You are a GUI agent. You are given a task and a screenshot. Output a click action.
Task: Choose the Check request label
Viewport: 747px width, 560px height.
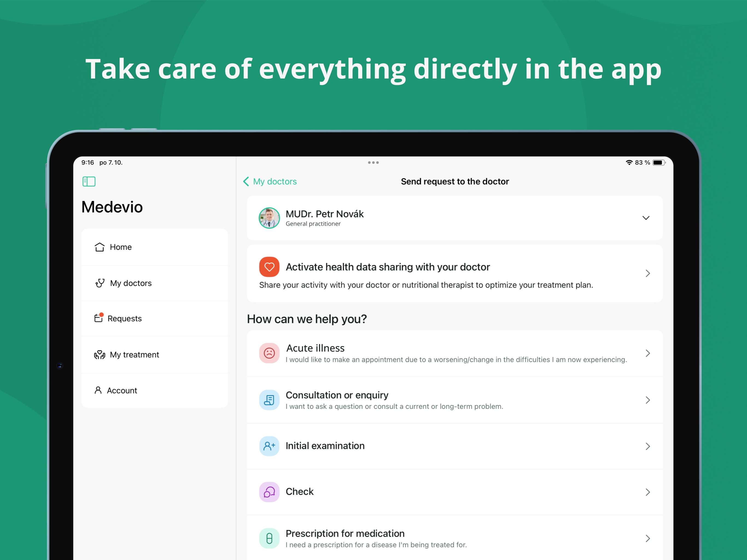(x=300, y=491)
